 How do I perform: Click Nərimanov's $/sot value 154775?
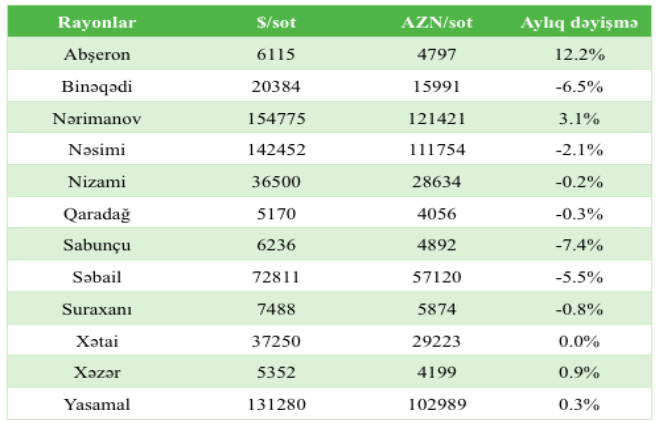coord(276,119)
